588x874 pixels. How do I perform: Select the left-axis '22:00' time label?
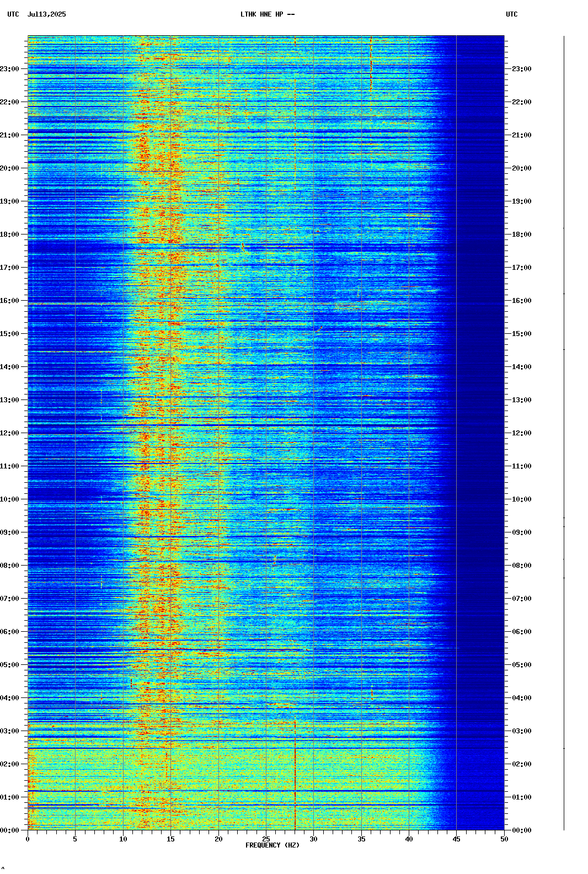[x=9, y=102]
